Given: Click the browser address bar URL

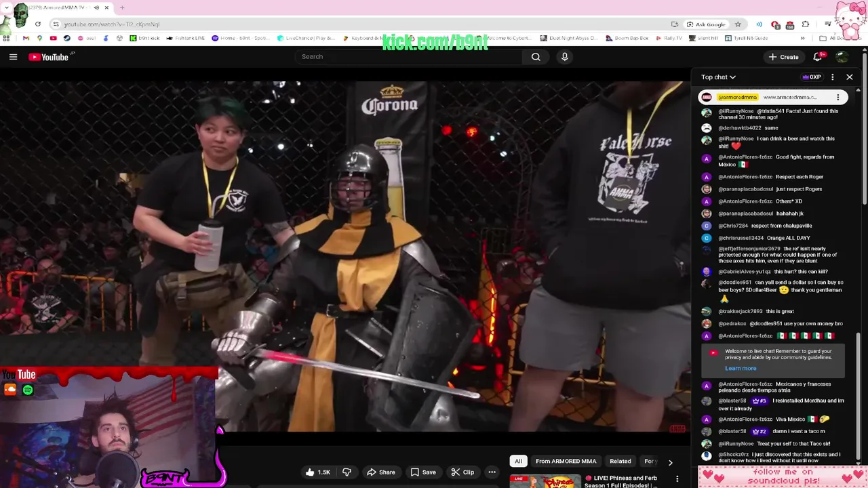Looking at the screenshot, I should tap(112, 24).
